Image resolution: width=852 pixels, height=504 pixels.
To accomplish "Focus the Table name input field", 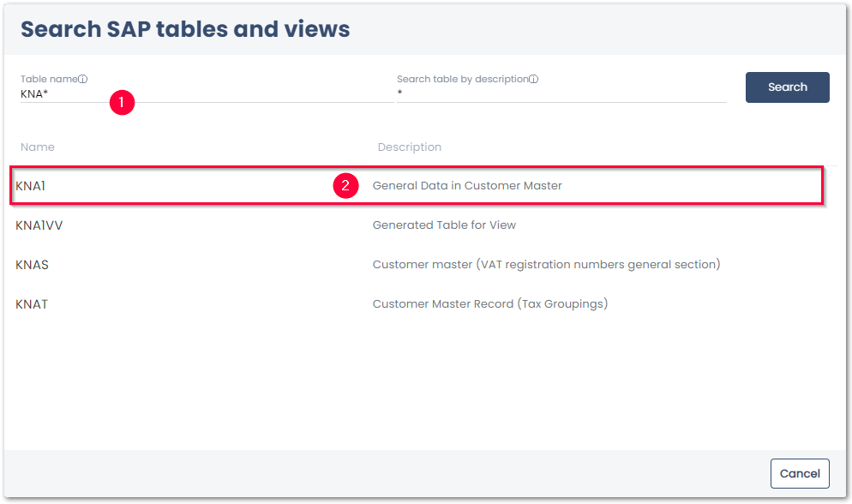I will coord(207,94).
